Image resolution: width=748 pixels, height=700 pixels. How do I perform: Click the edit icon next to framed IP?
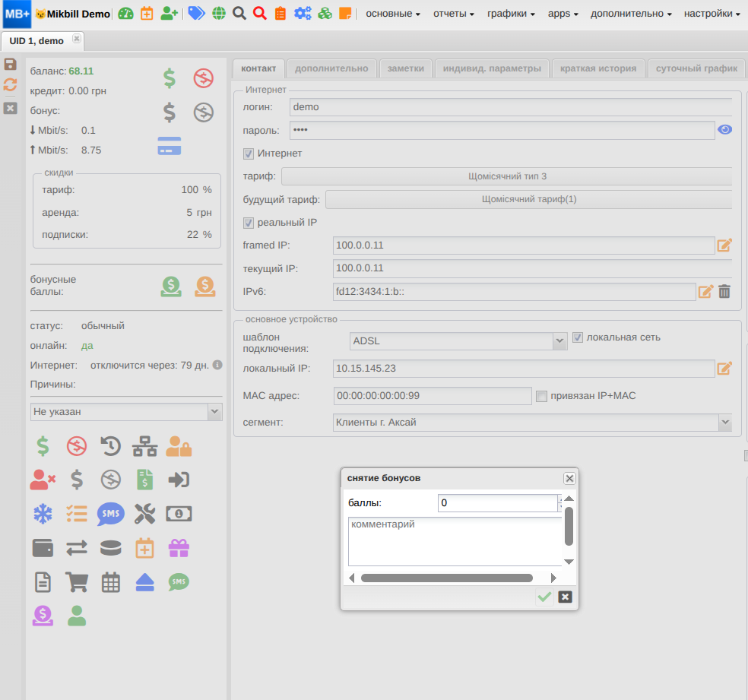tap(724, 245)
